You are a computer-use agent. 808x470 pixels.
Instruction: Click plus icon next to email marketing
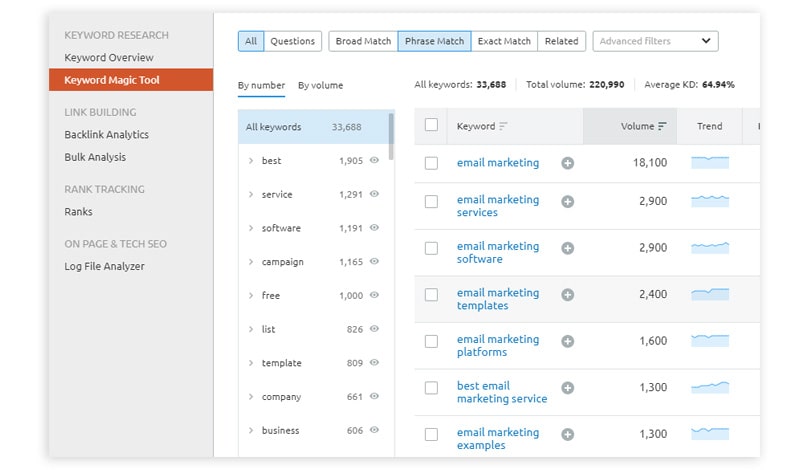point(568,163)
